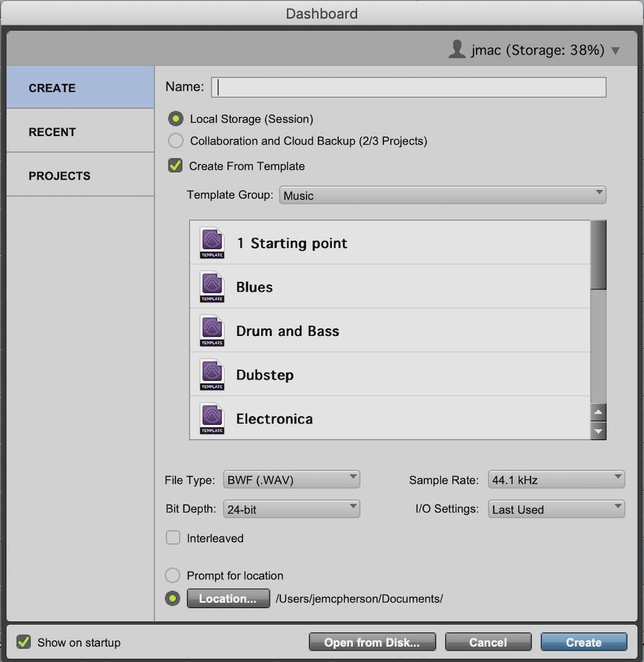Screen dimensions: 644x662
Task: Click the Blues template file icon
Action: (212, 287)
